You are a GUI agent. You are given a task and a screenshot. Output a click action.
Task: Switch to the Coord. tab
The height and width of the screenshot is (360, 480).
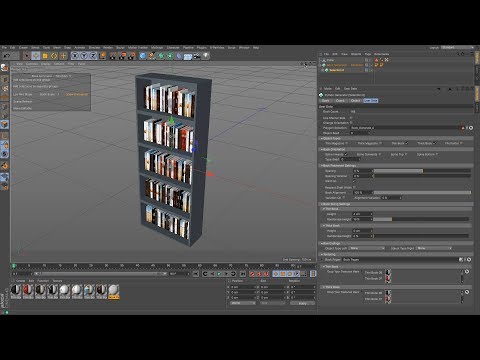340,100
